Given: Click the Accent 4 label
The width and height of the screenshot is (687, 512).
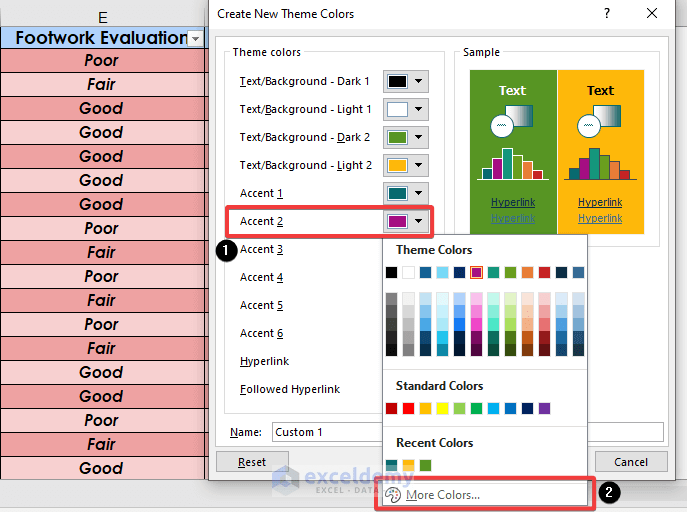Looking at the screenshot, I should coord(262,277).
